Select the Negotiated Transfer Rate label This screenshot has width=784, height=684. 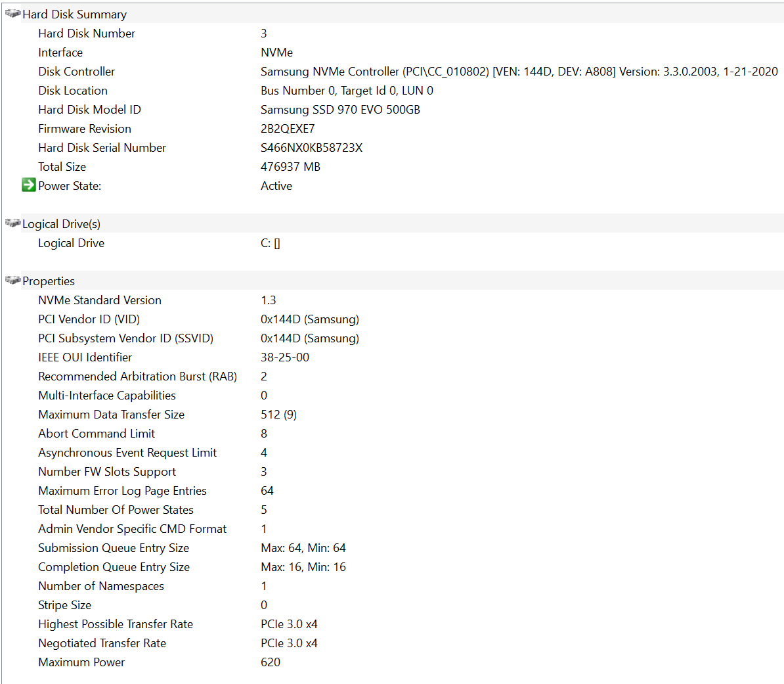[x=102, y=643]
